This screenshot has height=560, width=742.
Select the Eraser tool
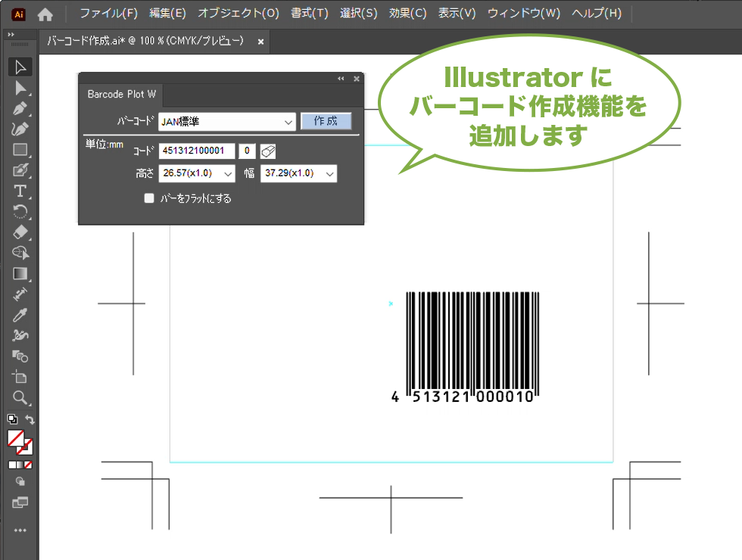pos(20,232)
